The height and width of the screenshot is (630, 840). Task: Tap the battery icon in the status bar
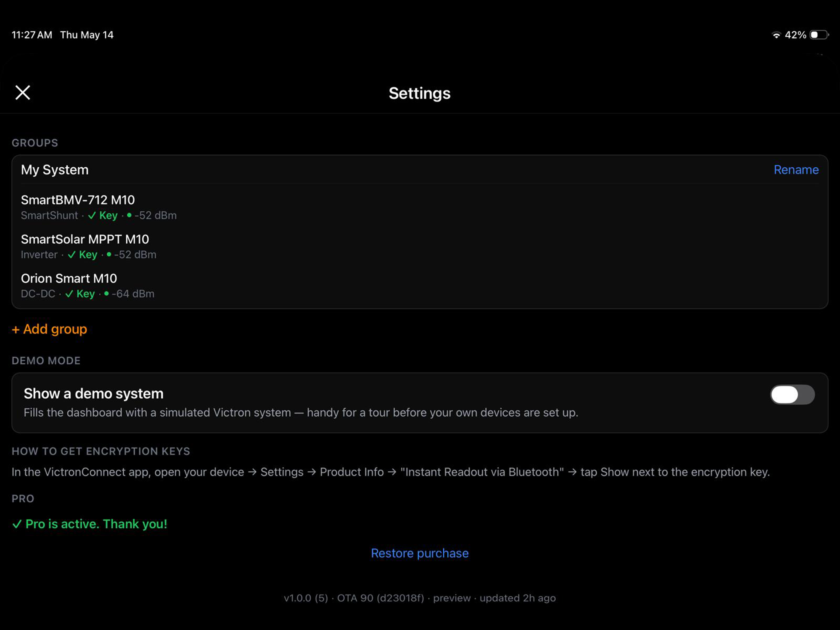819,35
